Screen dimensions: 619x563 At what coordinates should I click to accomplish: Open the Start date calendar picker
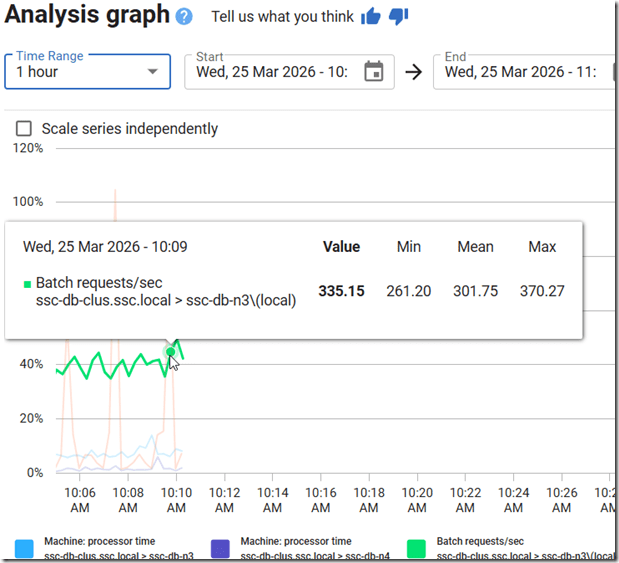(373, 72)
